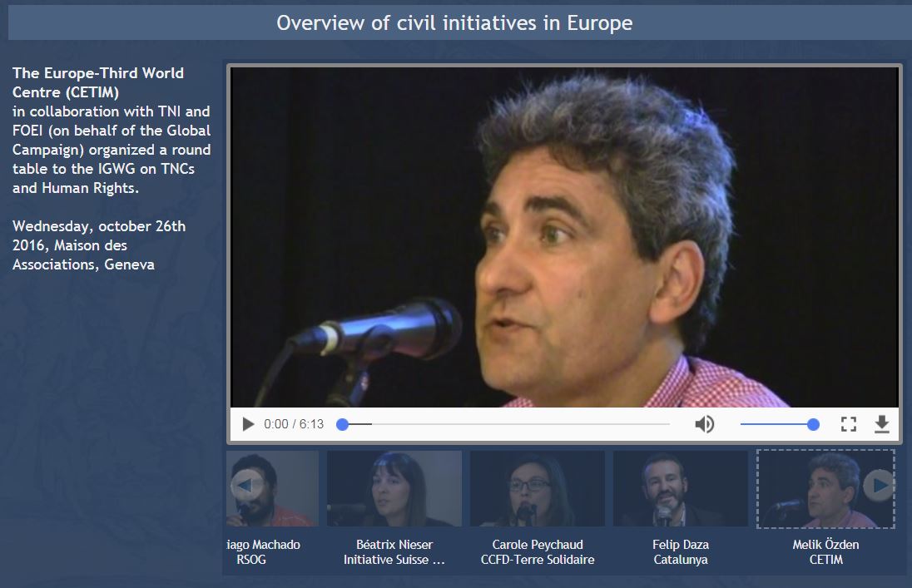Show next carousel thumbnails arrow
The height and width of the screenshot is (588, 912).
pos(878,485)
